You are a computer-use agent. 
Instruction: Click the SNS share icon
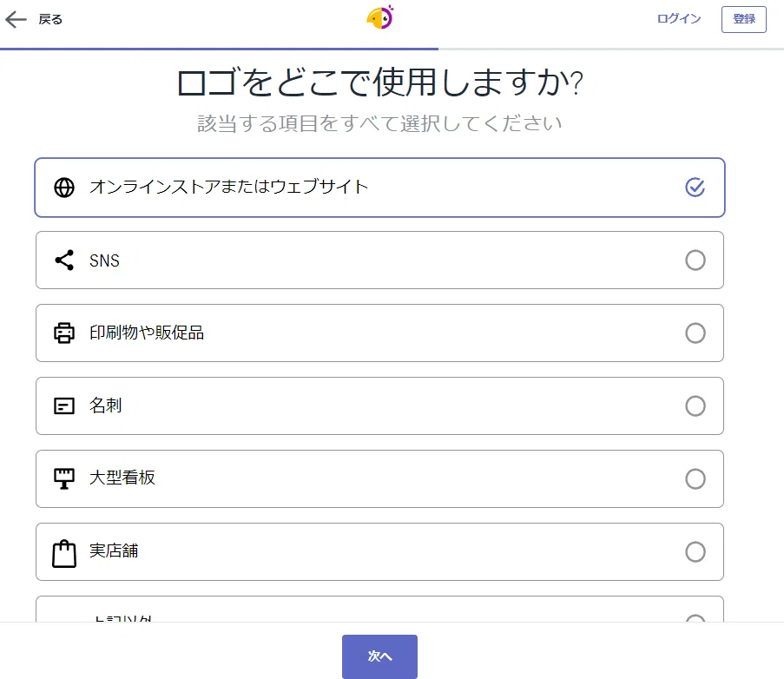pyautogui.click(x=64, y=260)
